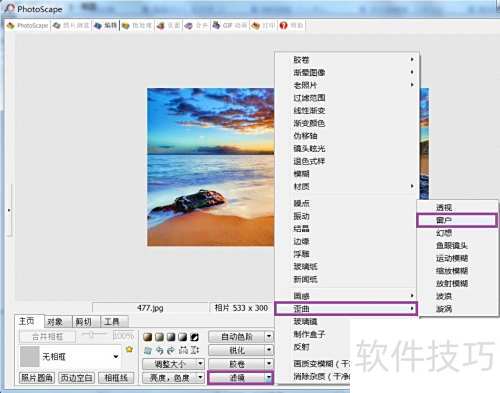Select 反射 reflection in filter menu
Viewport: 500px width, 393px height.
pos(313,347)
